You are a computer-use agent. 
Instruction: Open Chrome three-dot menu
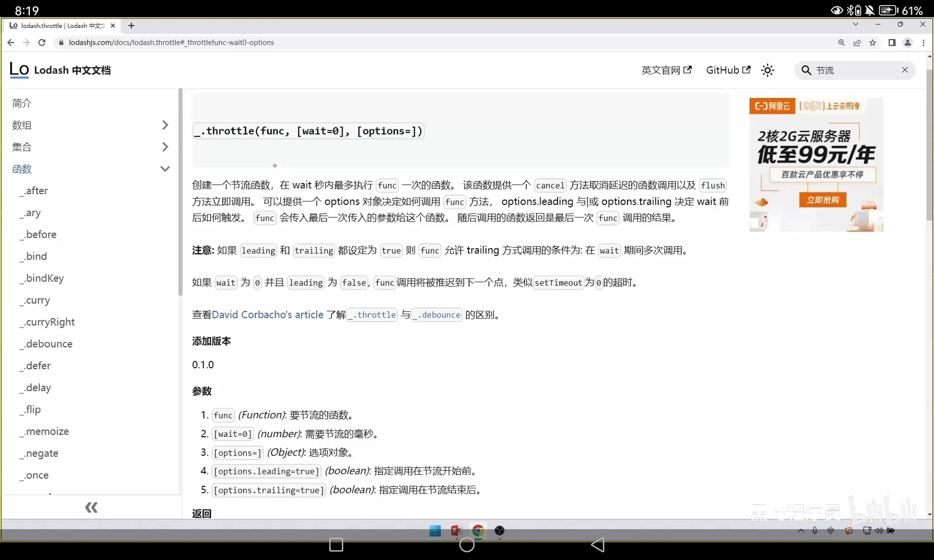923,42
